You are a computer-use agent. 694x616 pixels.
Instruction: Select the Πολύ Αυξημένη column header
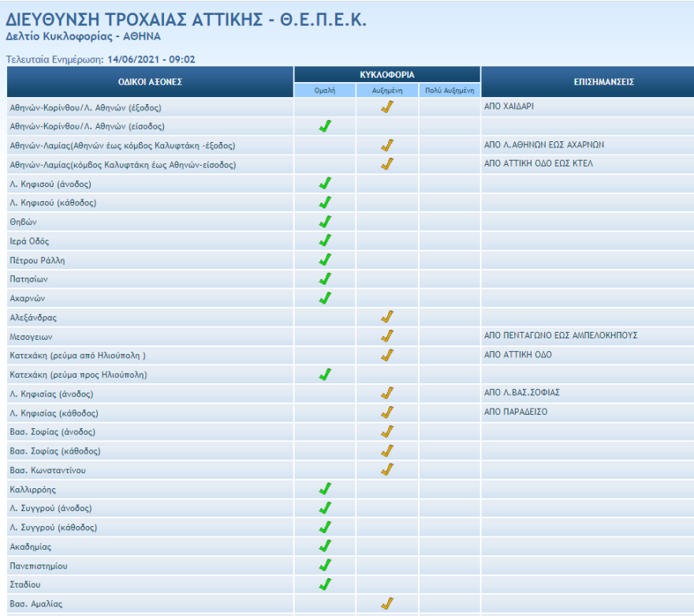tap(449, 91)
